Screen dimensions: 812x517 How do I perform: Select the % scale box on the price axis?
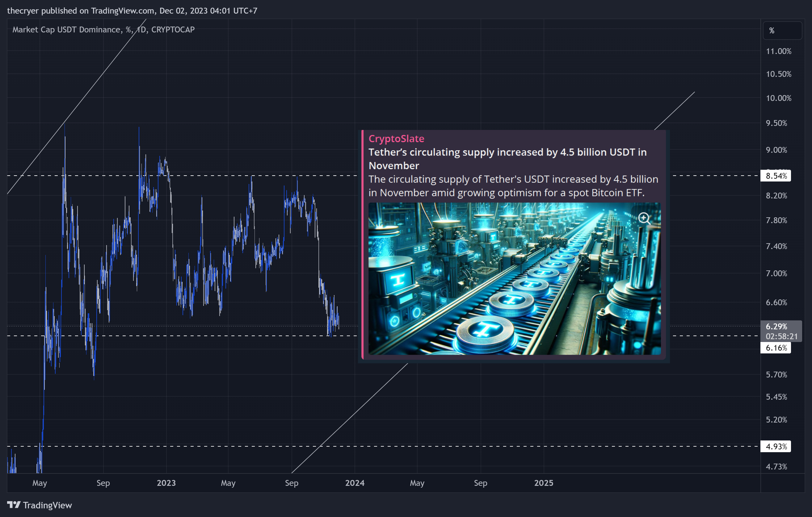tap(782, 31)
